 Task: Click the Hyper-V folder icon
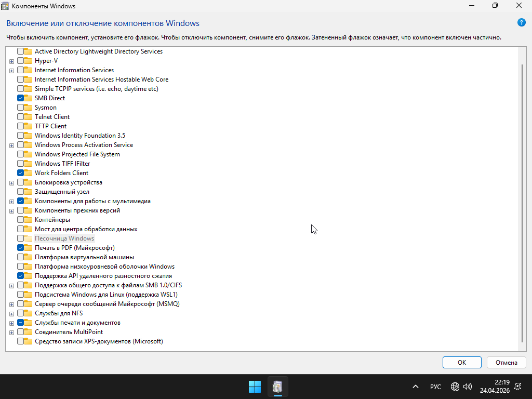(x=29, y=61)
